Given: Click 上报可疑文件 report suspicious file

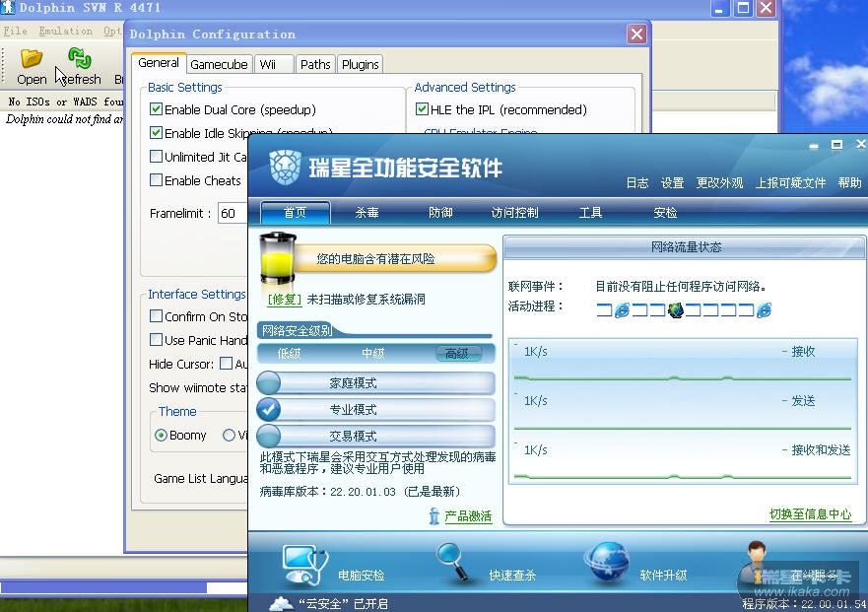Looking at the screenshot, I should point(790,182).
